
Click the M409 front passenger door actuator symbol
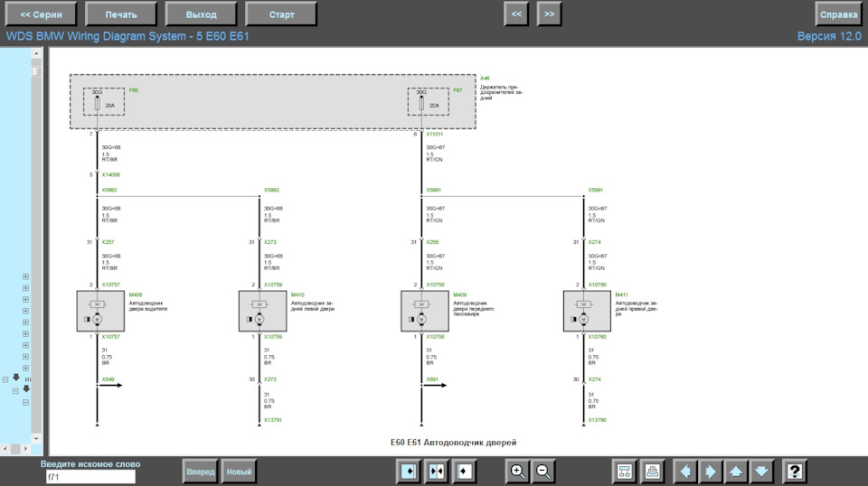click(x=425, y=312)
